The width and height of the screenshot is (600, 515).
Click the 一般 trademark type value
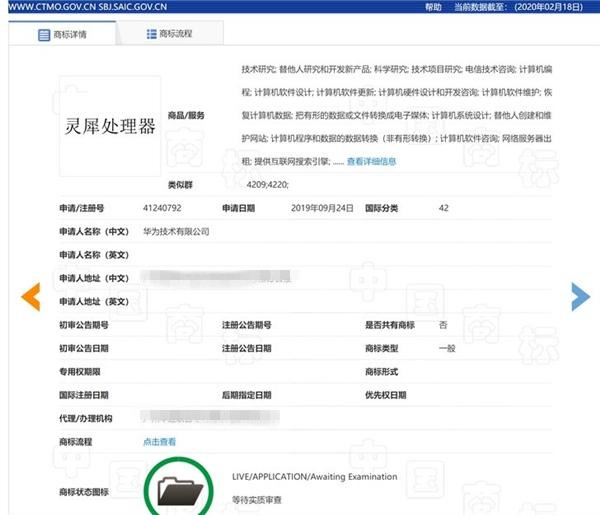pos(447,349)
